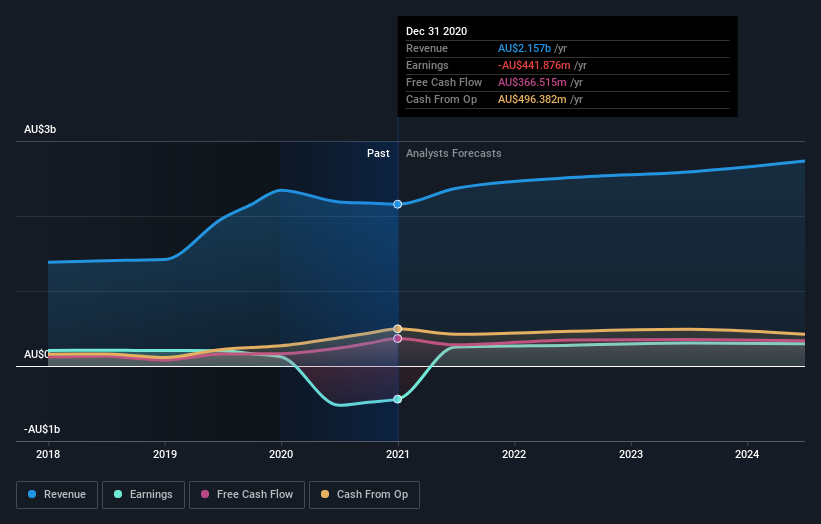Click the 2024 x-axis label
This screenshot has width=821, height=524.
click(x=747, y=454)
